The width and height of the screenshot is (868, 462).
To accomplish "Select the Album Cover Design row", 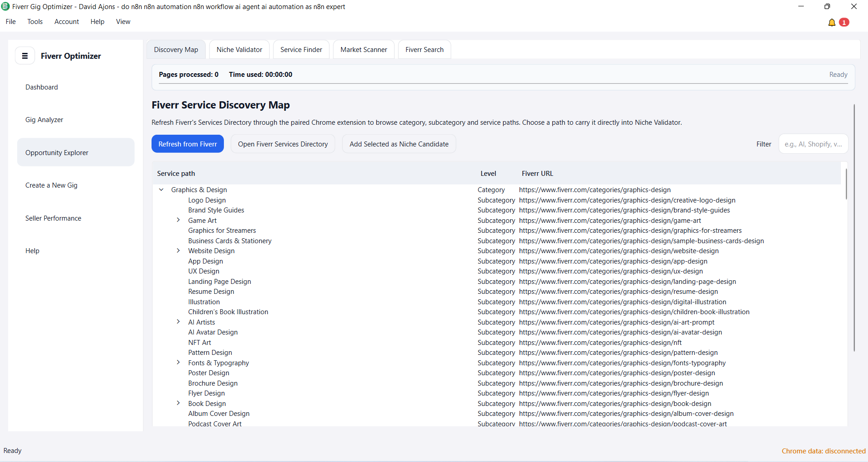I will pos(497,414).
